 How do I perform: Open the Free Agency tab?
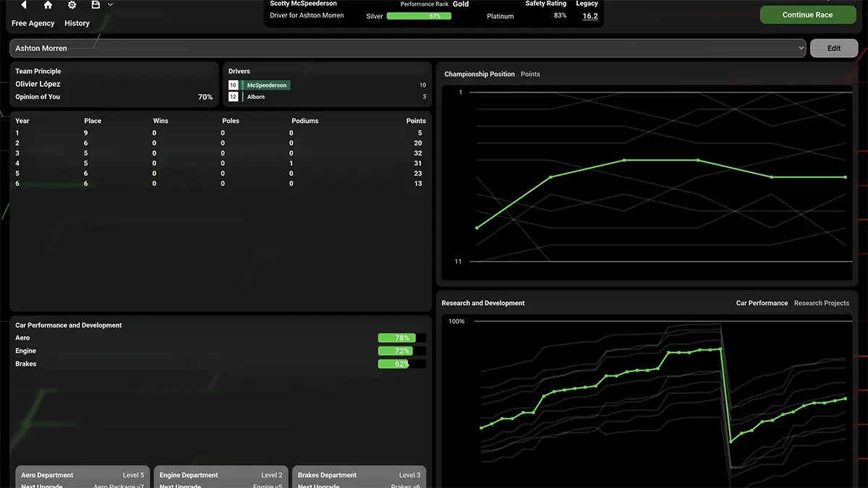(x=33, y=23)
